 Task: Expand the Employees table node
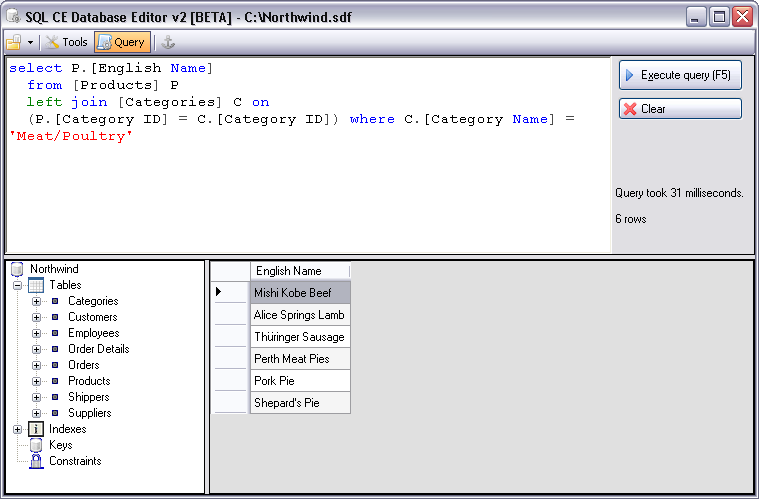[36, 333]
